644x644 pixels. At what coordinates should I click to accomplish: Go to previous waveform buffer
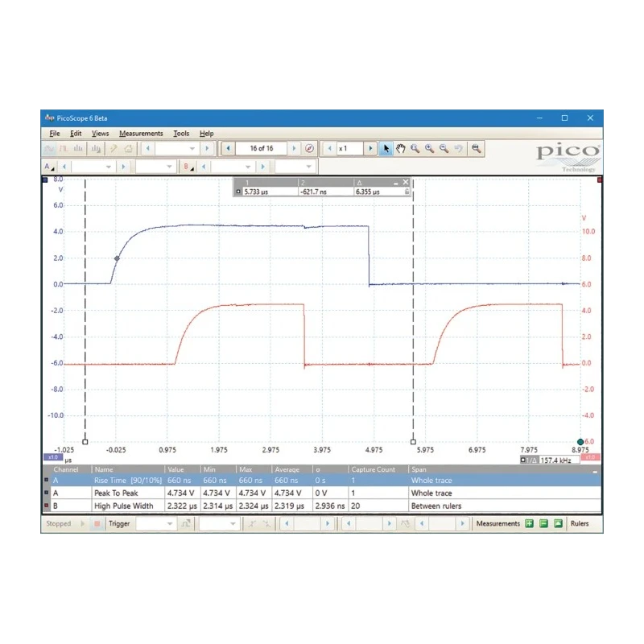coord(229,148)
